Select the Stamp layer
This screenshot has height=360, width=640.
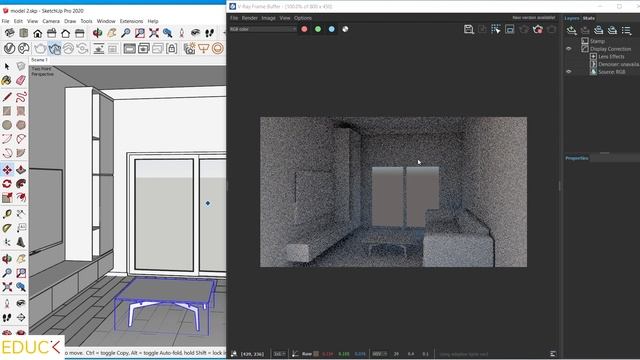tap(597, 41)
